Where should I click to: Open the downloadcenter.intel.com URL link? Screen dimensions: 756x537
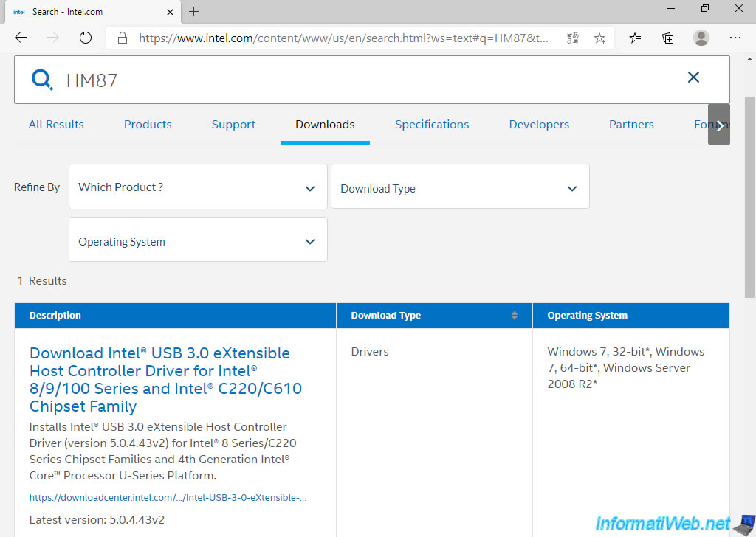tap(168, 497)
